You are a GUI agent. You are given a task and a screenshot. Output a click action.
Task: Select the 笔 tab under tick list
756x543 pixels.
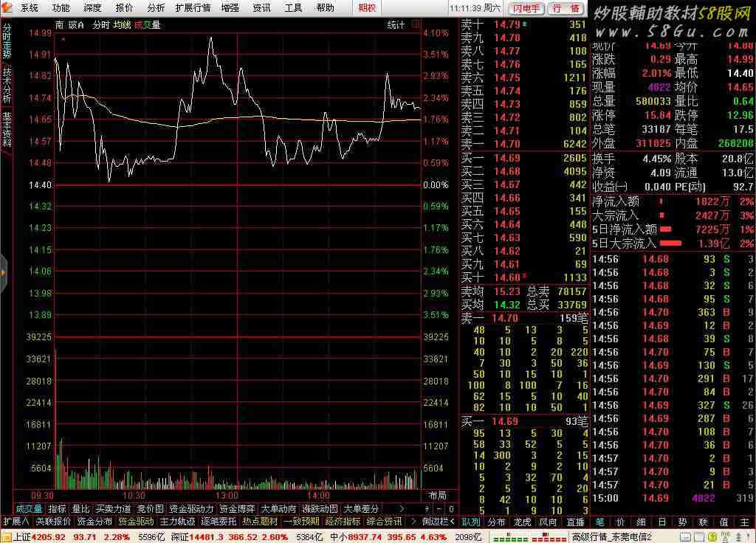599,522
